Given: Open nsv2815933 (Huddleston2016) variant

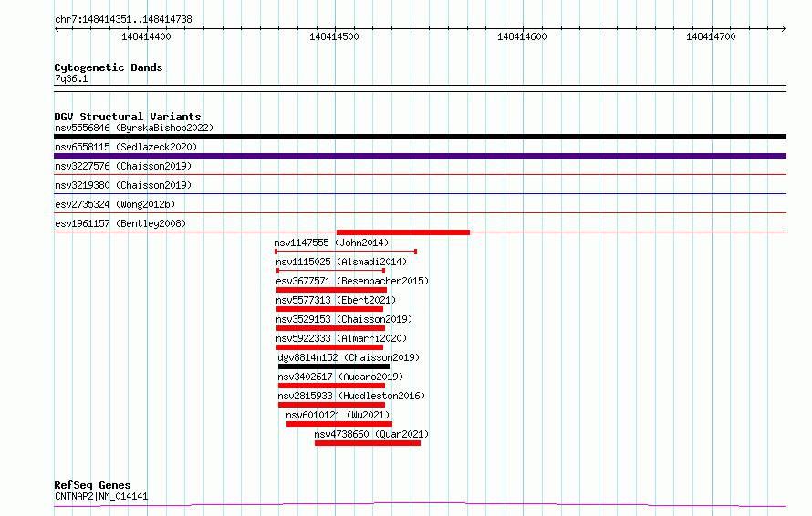Looking at the screenshot, I should click(351, 396).
